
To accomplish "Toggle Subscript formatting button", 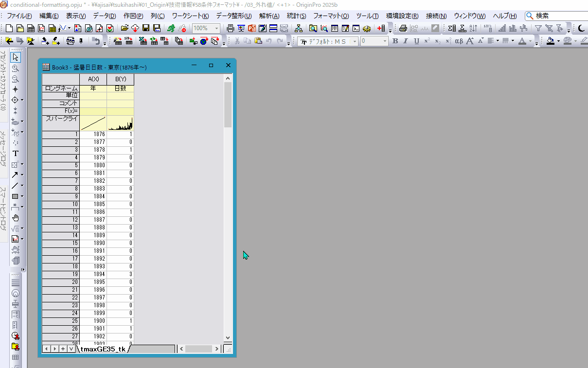I will [x=438, y=41].
